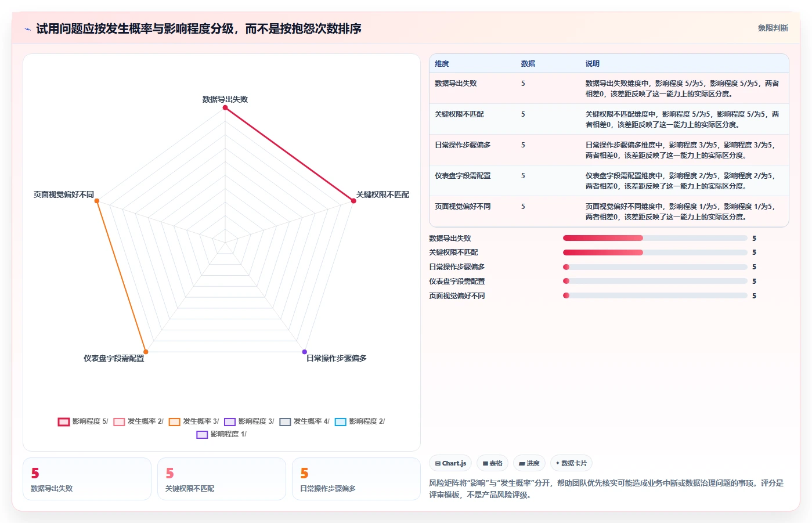Screen dimensions: 812x523
Task: Toggle the 发生概率 3/ legend entry
Action: coord(194,421)
